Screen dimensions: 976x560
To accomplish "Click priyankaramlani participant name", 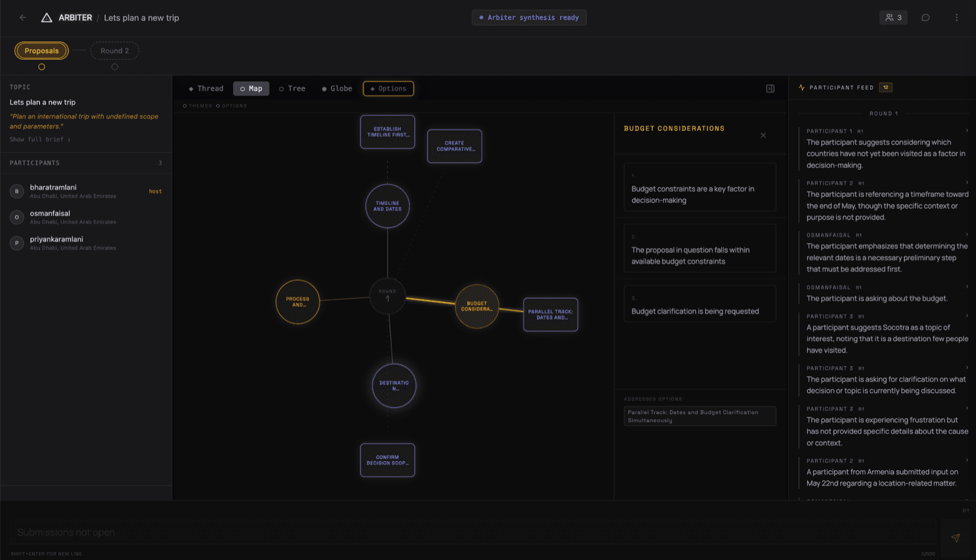I will [x=57, y=239].
